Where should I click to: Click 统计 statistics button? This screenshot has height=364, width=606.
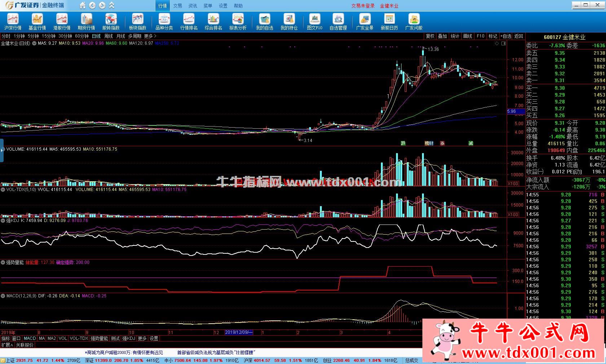[x=455, y=36]
